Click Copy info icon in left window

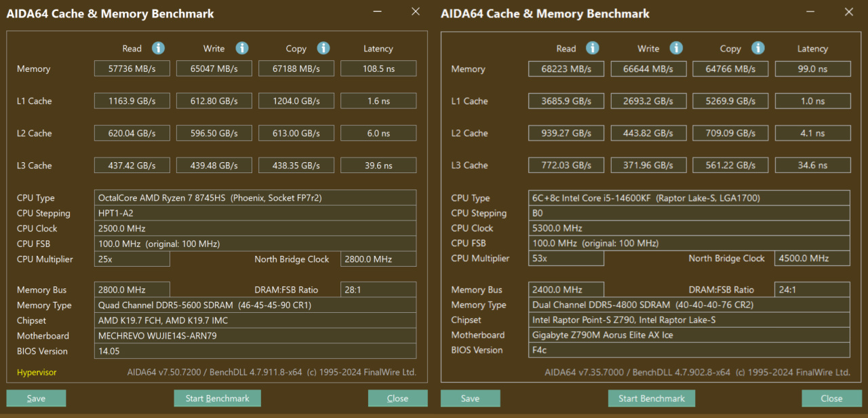[x=323, y=48]
